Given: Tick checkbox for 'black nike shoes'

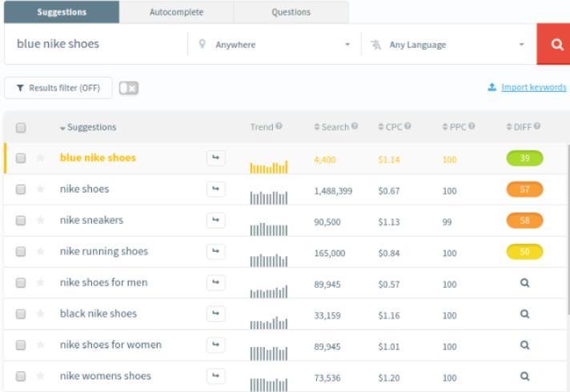Looking at the screenshot, I should click(21, 314).
